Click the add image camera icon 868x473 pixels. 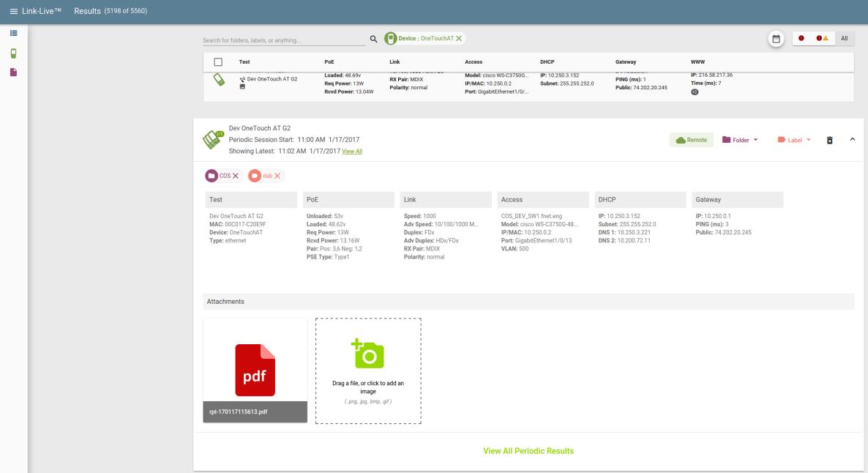(368, 354)
